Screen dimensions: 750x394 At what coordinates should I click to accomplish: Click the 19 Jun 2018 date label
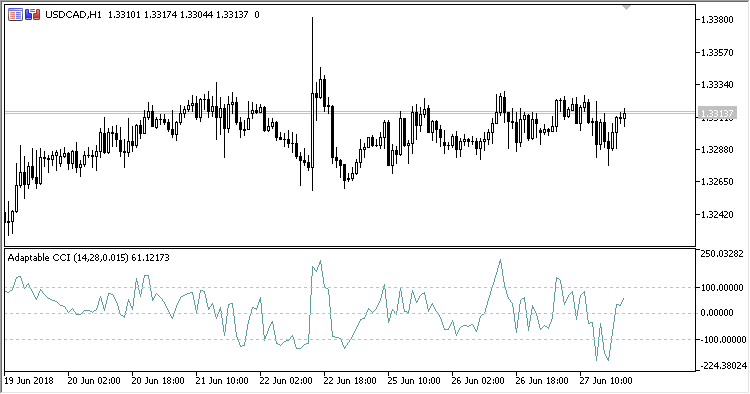tap(29, 381)
